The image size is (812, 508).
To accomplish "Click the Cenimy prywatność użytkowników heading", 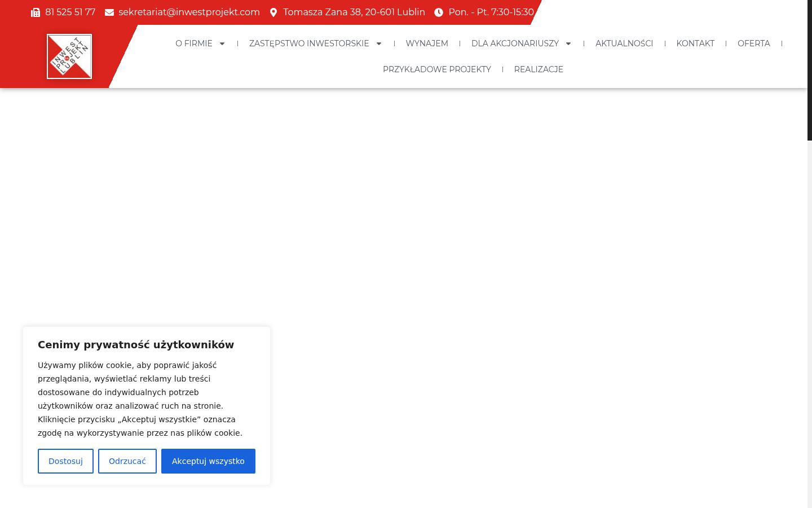I will pyautogui.click(x=136, y=344).
